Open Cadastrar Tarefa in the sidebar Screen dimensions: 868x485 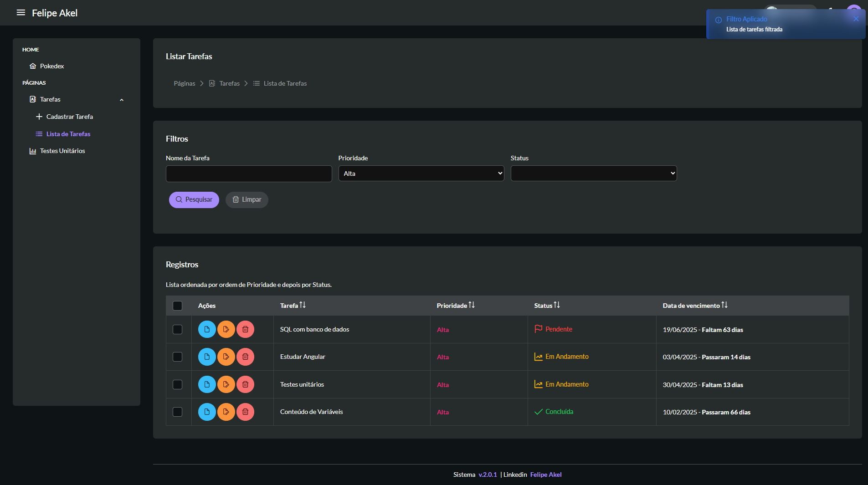point(69,117)
